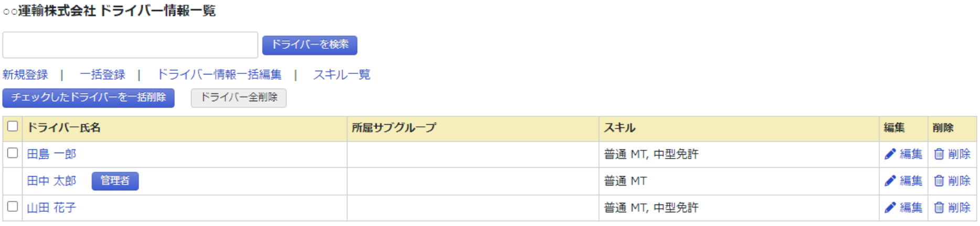Screen dimensions: 980x226
Task: Open the 一括登録 link
Action: click(x=102, y=74)
